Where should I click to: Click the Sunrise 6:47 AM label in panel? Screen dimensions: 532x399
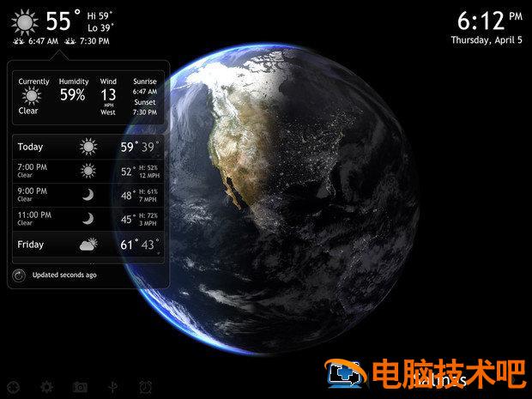[144, 86]
